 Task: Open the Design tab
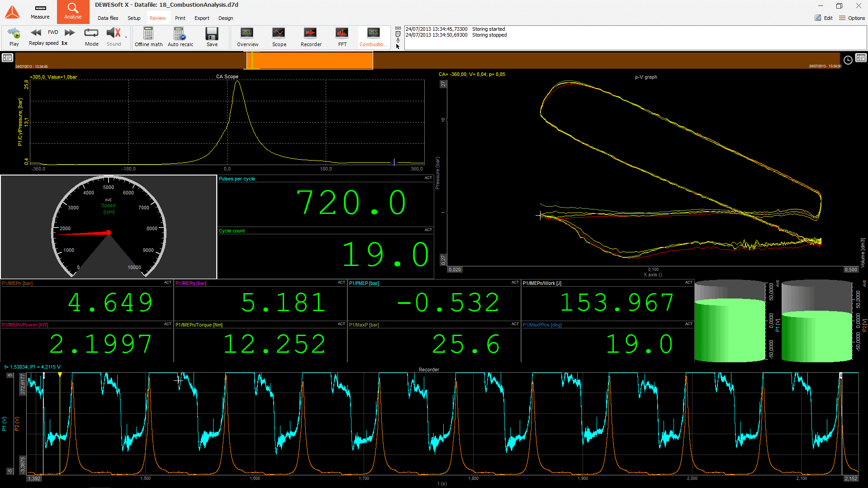click(226, 18)
